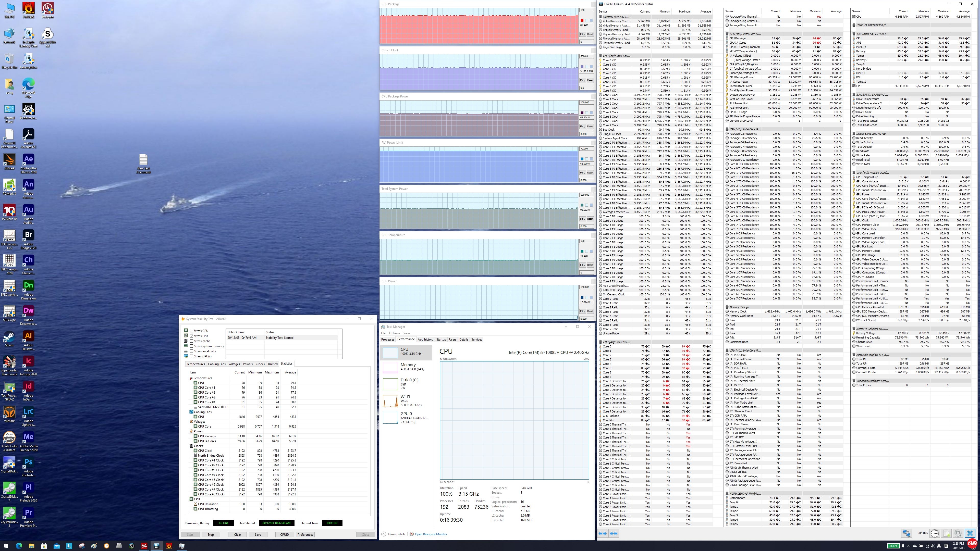Open FurMark desktop shortcut

point(28,10)
